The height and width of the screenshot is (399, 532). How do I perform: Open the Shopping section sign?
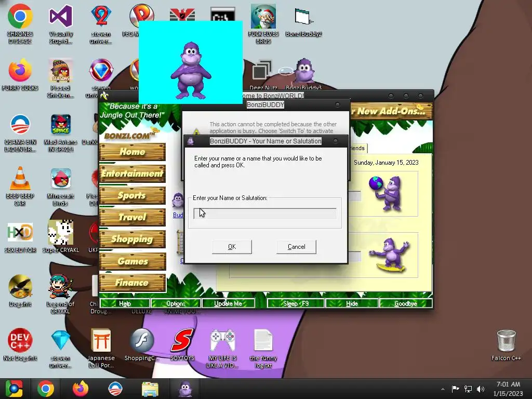(132, 239)
